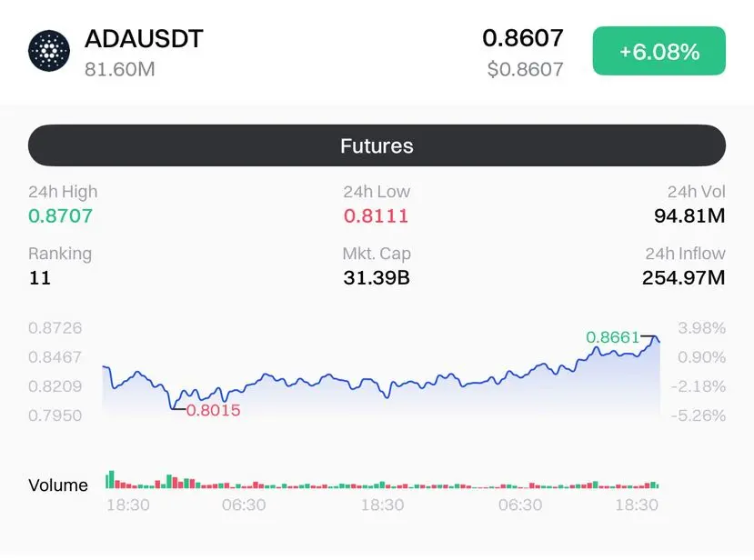Tap the green +6.08% change badge
754x560 pixels.
pos(658,51)
